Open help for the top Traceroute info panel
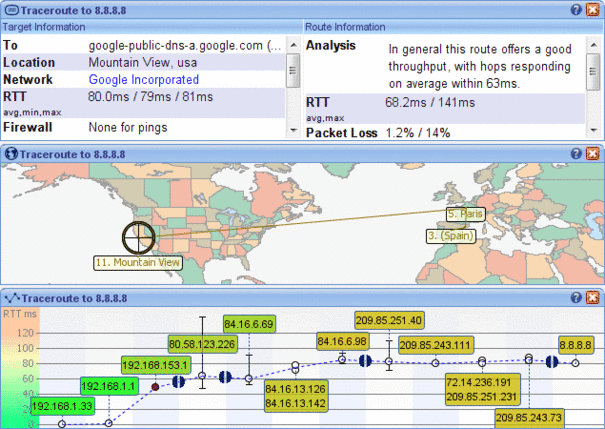Image resolution: width=605 pixels, height=429 pixels. click(x=576, y=10)
